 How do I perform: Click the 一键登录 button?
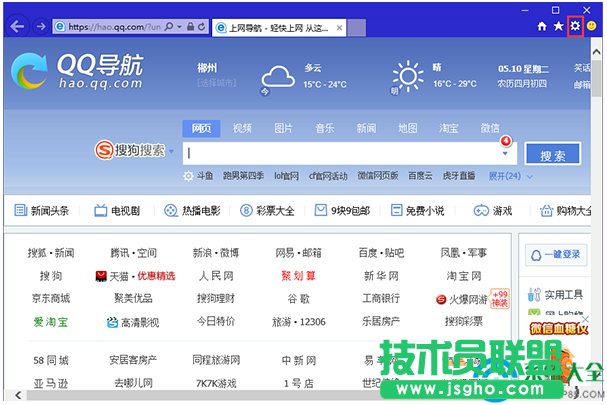pos(556,255)
